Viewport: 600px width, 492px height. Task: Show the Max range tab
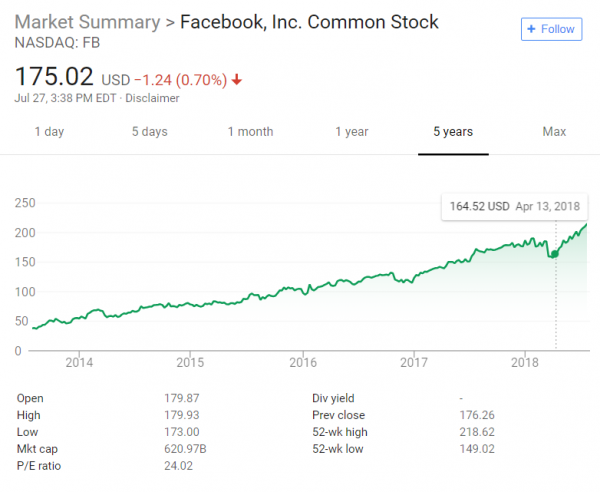coord(554,132)
